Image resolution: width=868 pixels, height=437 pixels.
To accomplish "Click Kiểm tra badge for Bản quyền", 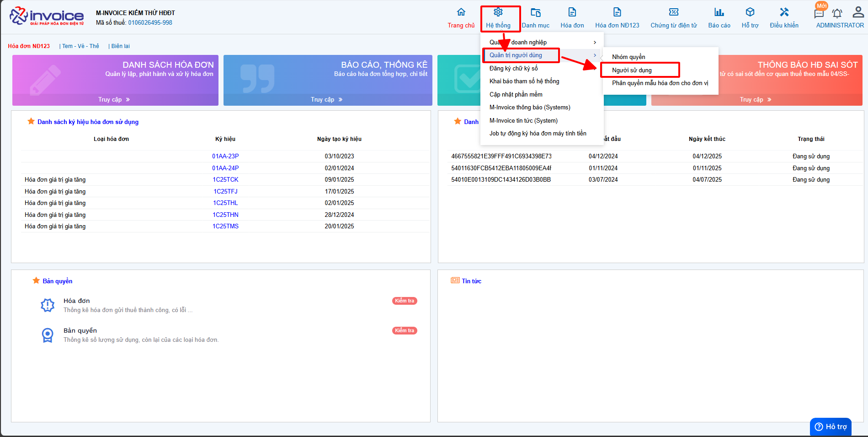I will [405, 330].
